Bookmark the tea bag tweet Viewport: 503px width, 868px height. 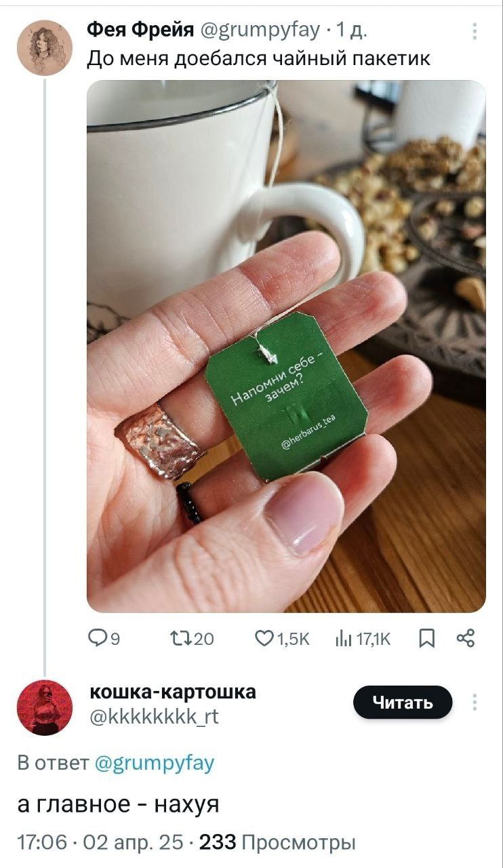point(426,638)
